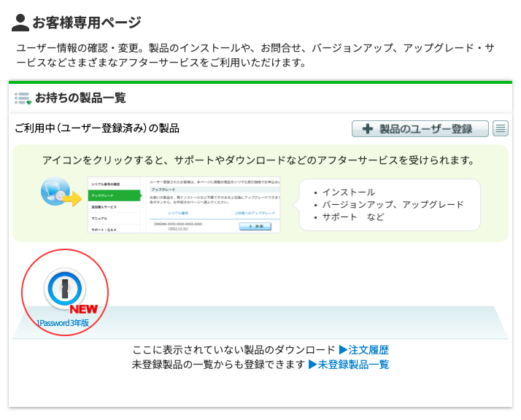The width and height of the screenshot is (521, 420).
Task: Click the ご利用中（ユーザー登録済み）の製品 subheading
Action: pyautogui.click(x=97, y=129)
